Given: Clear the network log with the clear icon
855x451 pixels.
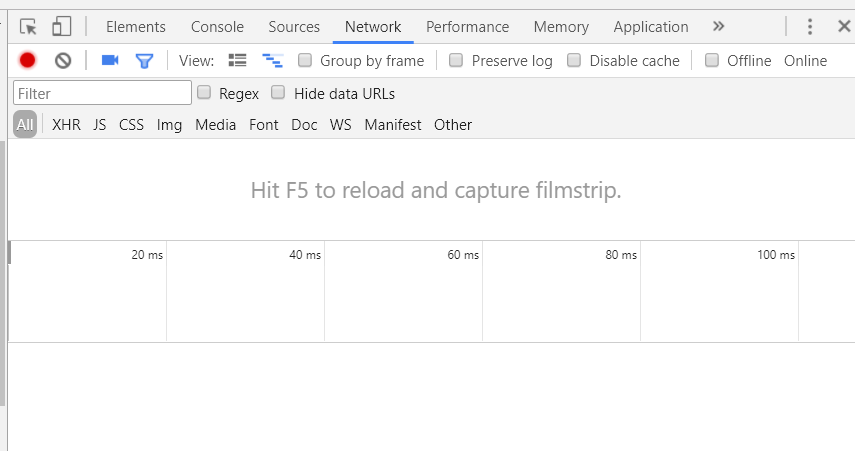Looking at the screenshot, I should (63, 61).
